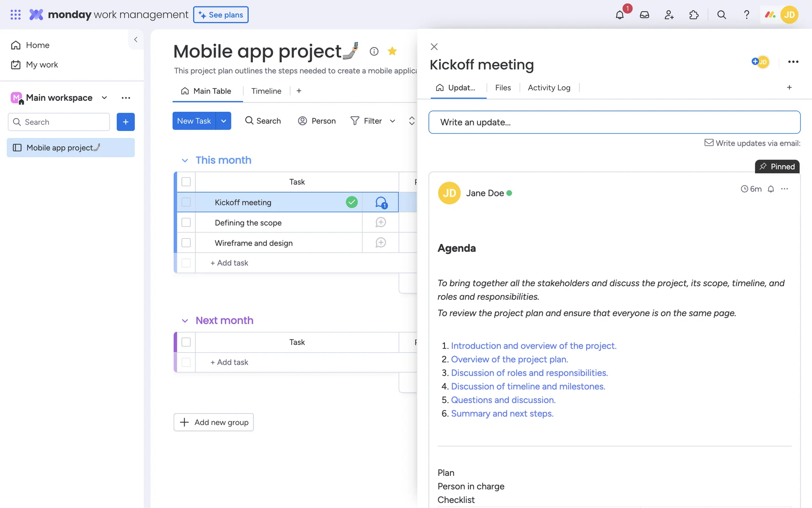Image resolution: width=812 pixels, height=508 pixels.
Task: Open conversation bubble for Kickoff meeting
Action: [x=381, y=202]
